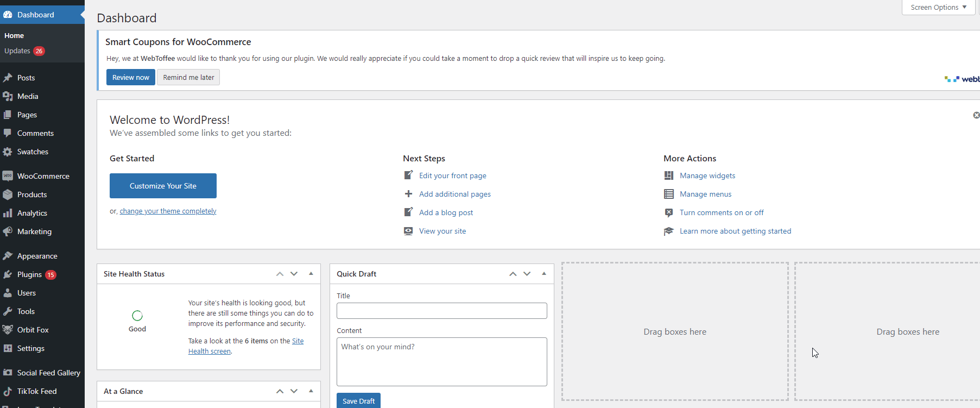This screenshot has height=408, width=980.
Task: Click the Plugins plug icon
Action: [x=8, y=274]
